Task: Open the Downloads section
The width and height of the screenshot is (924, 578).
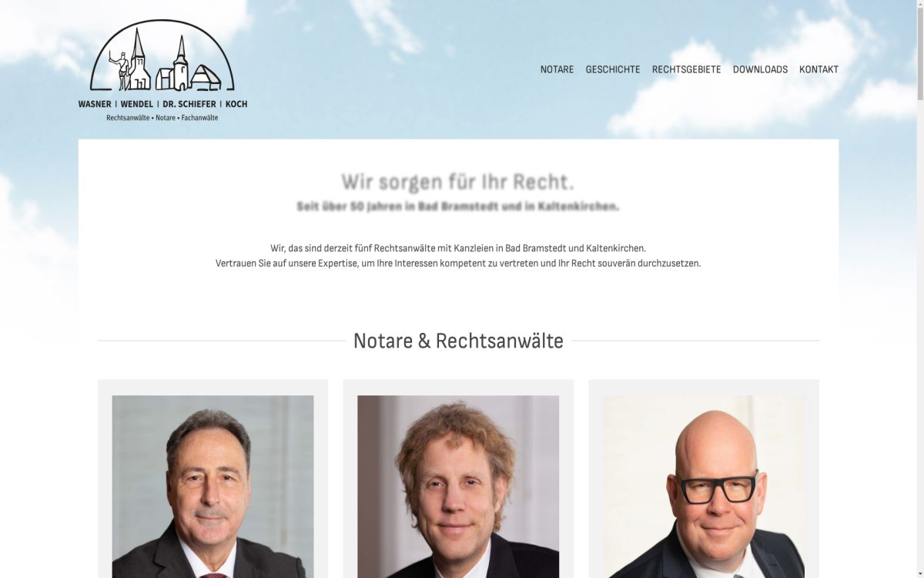Action: point(760,69)
